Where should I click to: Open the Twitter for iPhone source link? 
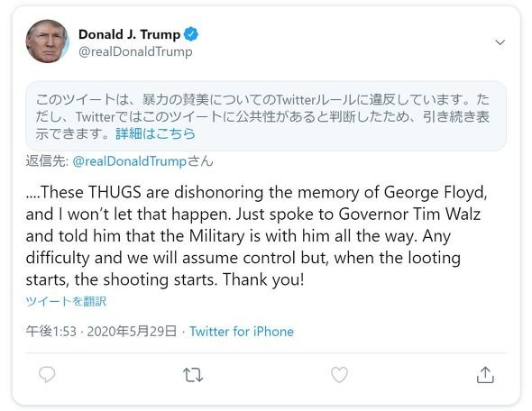pyautogui.click(x=242, y=332)
